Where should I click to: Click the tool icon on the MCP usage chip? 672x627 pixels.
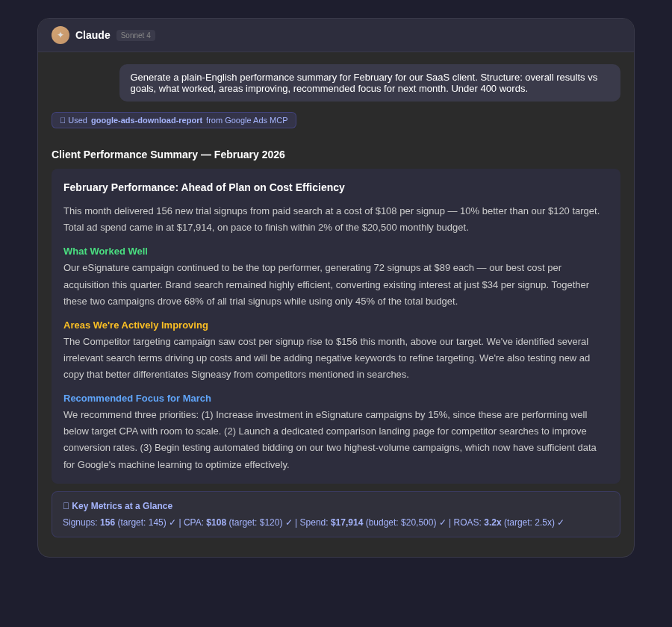(x=63, y=120)
